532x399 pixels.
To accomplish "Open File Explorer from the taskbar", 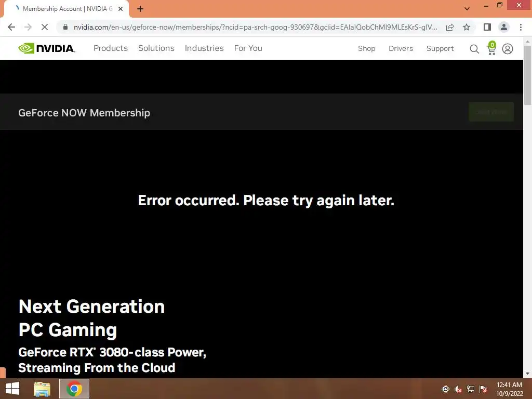I will 42,389.
